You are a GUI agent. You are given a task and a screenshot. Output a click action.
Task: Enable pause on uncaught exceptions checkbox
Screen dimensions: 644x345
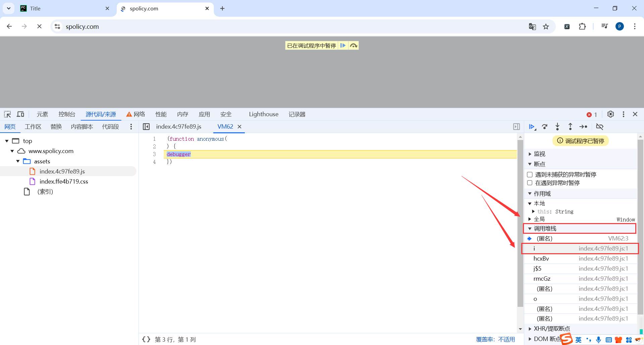530,175
